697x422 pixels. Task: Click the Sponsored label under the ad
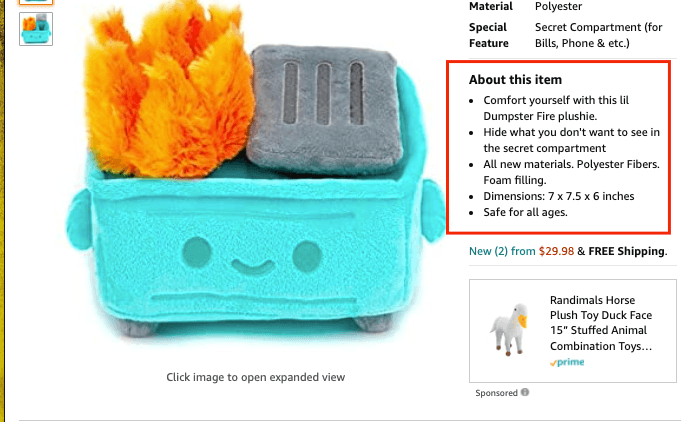tap(496, 393)
